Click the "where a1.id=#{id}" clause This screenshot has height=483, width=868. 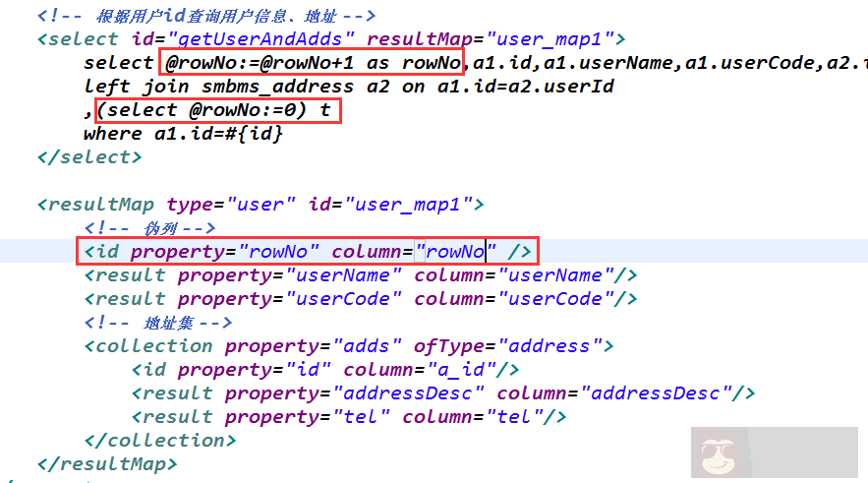click(x=183, y=134)
